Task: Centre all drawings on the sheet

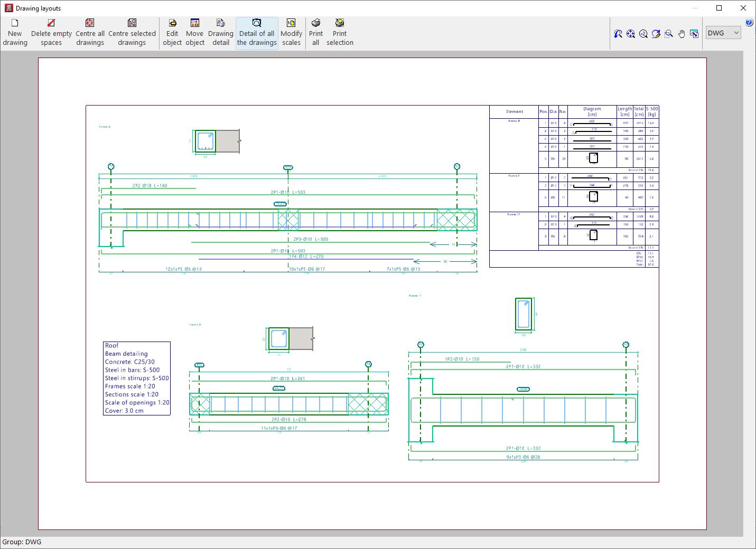Action: pyautogui.click(x=90, y=33)
